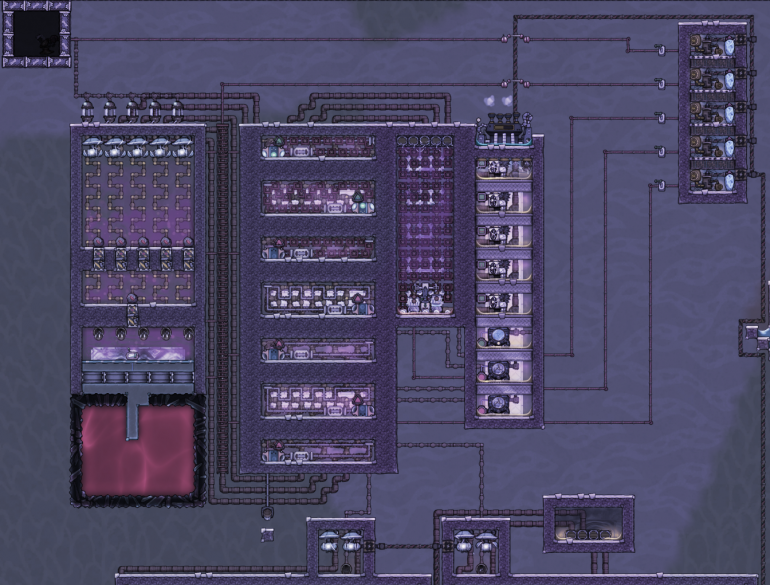Select the steel T-shaped pipe entering the pink pool
770x585 pixels.
(133, 413)
